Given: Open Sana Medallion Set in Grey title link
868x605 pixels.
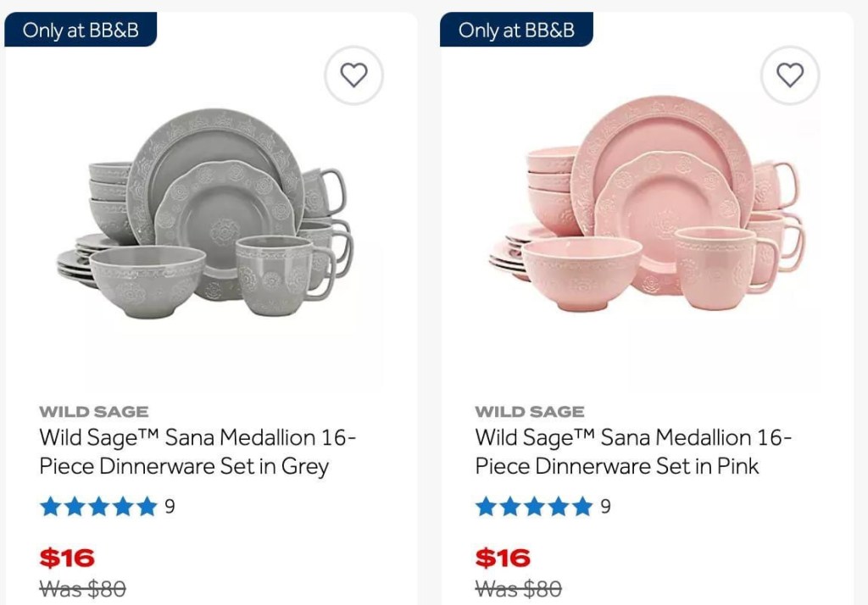Looking at the screenshot, I should click(x=197, y=452).
